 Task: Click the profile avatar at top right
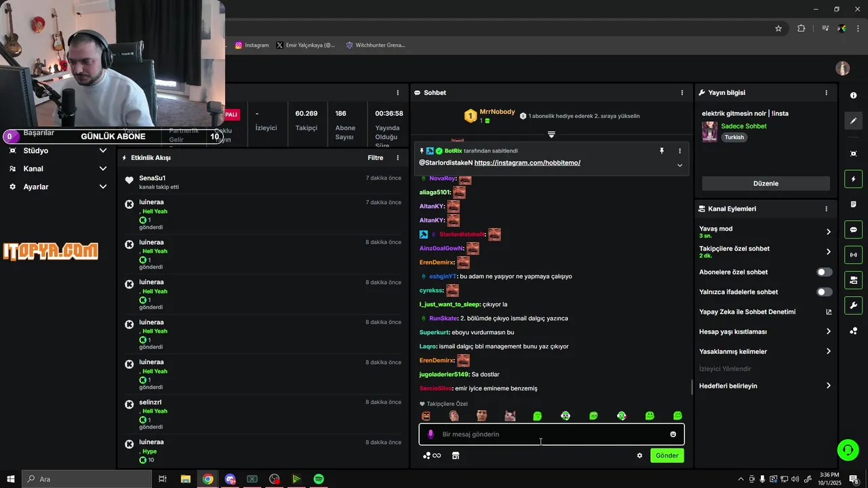842,68
